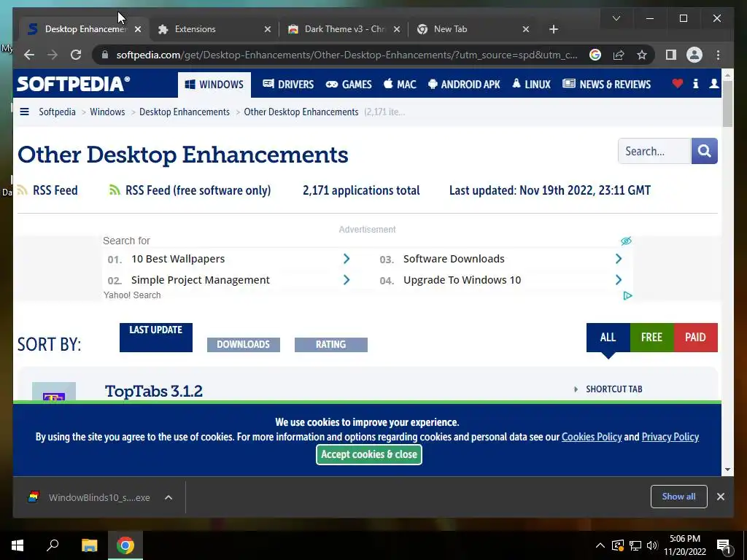Open GAMES section in Softpedia nav

[x=349, y=85]
